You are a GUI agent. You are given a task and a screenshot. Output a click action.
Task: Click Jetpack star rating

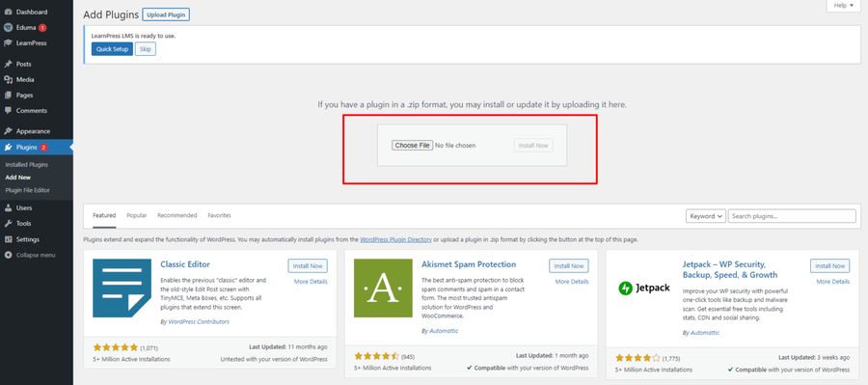pos(637,358)
